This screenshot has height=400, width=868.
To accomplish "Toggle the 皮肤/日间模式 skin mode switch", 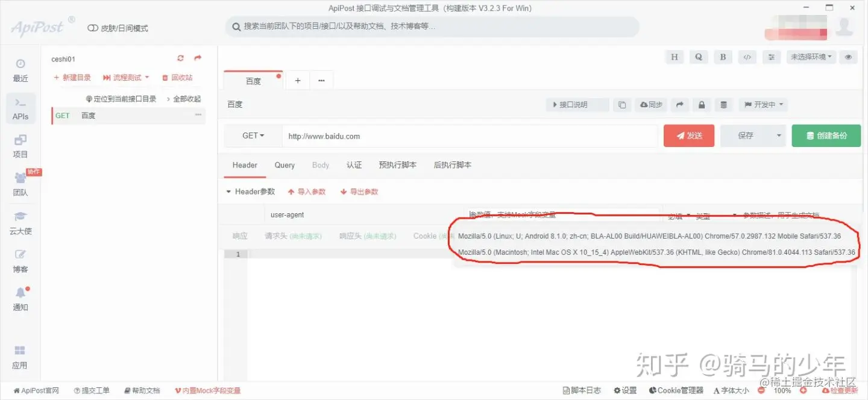I will 93,28.
